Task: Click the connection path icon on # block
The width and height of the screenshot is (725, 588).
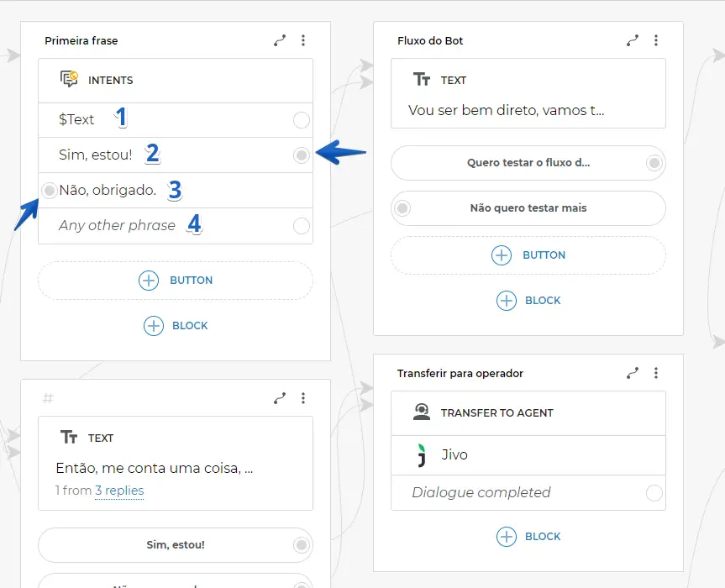Action: click(280, 398)
